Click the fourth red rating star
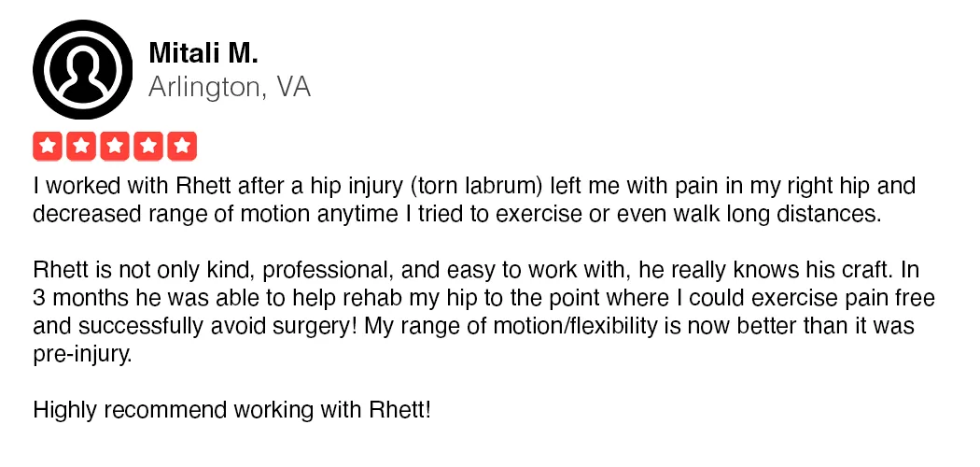This screenshot has width=980, height=467. [x=148, y=147]
